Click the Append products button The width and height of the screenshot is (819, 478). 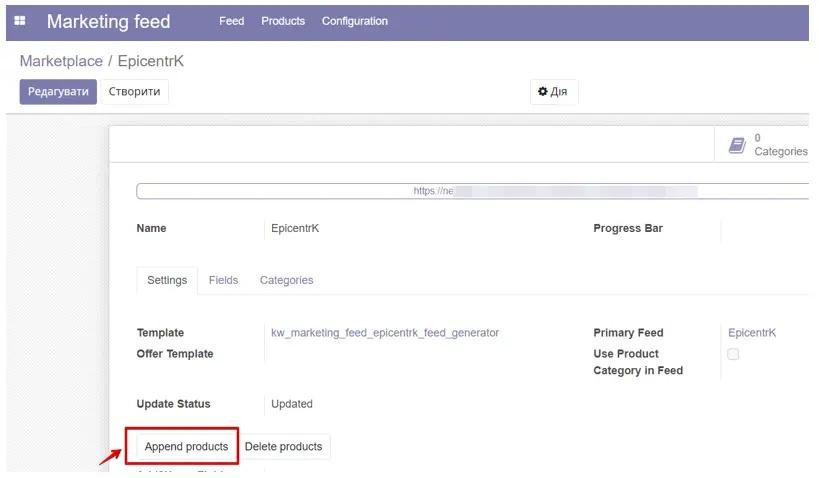click(186, 447)
